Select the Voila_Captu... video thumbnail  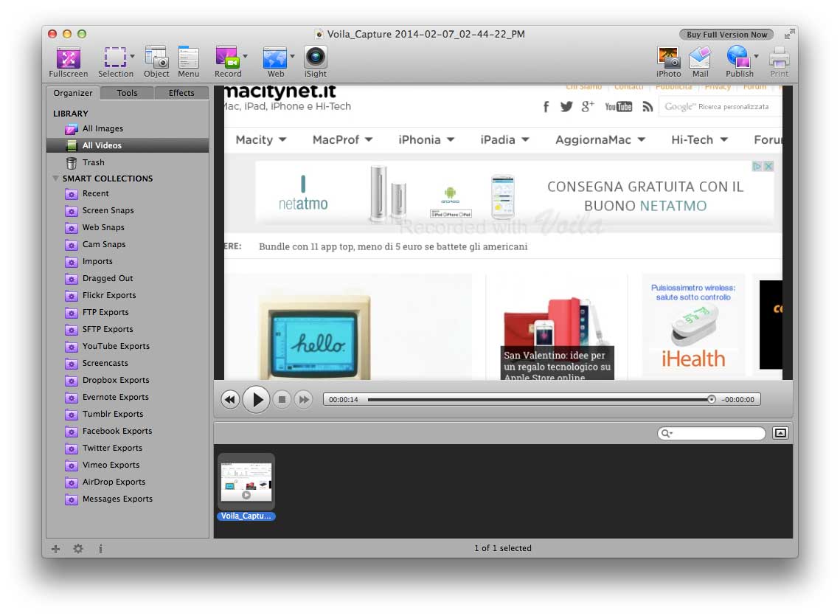point(246,488)
